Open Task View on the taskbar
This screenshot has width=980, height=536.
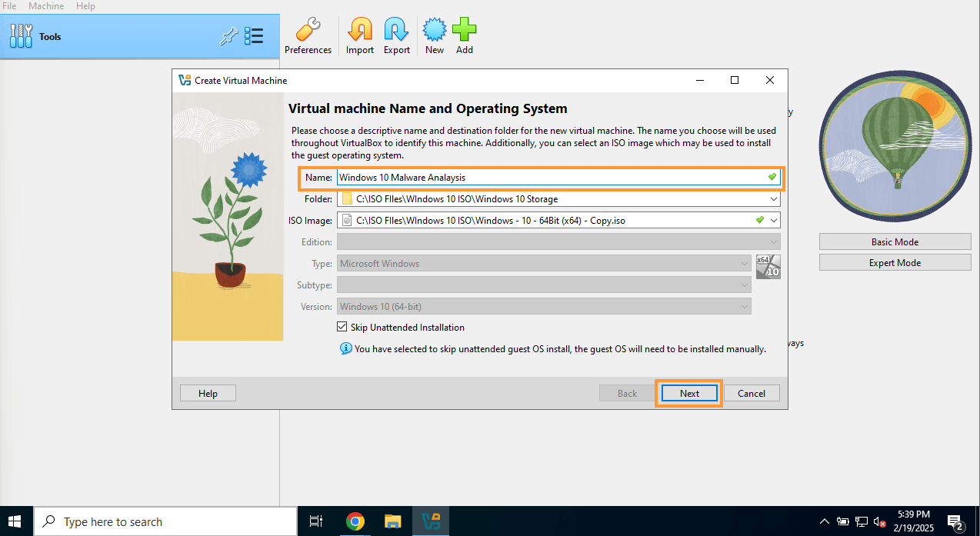315,521
